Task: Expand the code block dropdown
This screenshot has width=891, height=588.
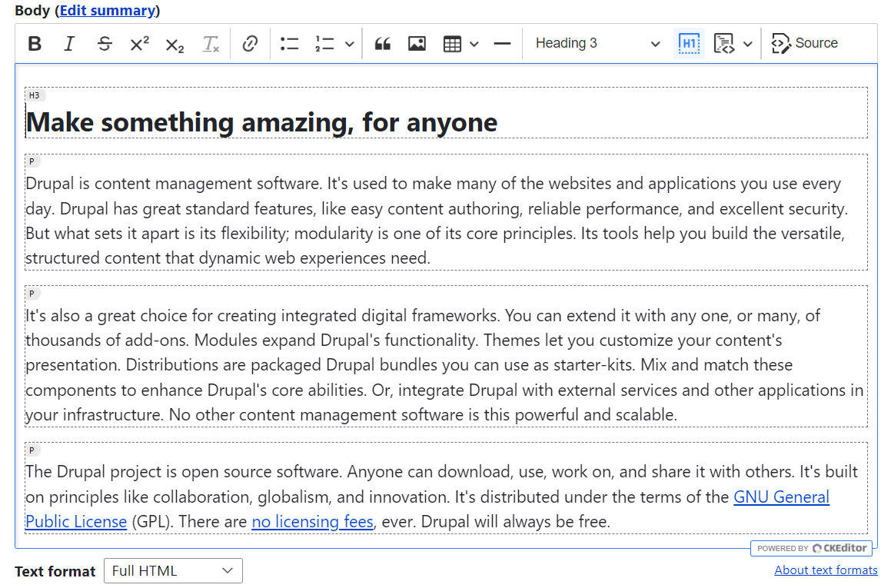Action: [x=747, y=44]
